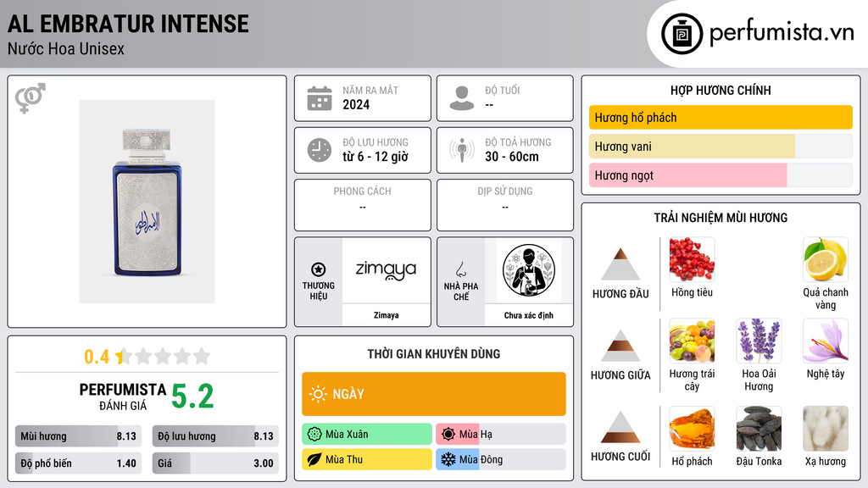The height and width of the screenshot is (488, 868).
Task: Open the perfumista.vn site name
Action: [x=782, y=33]
